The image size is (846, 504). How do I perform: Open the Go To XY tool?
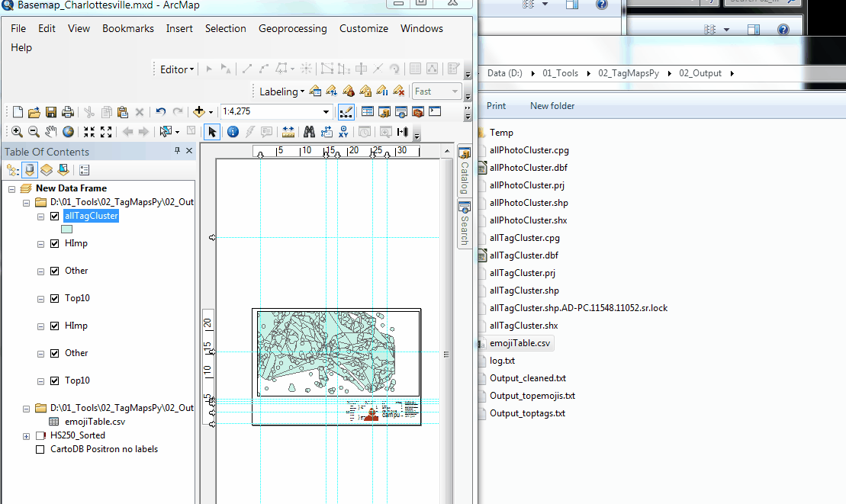tap(343, 131)
